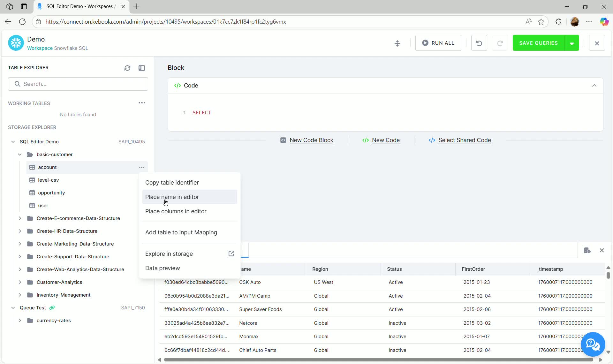Choose Explore in storage option

coord(169,254)
